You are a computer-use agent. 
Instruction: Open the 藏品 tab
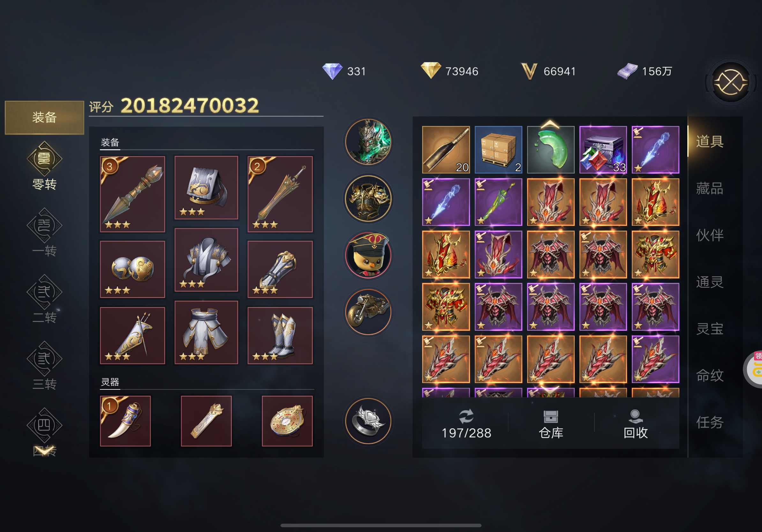point(710,188)
